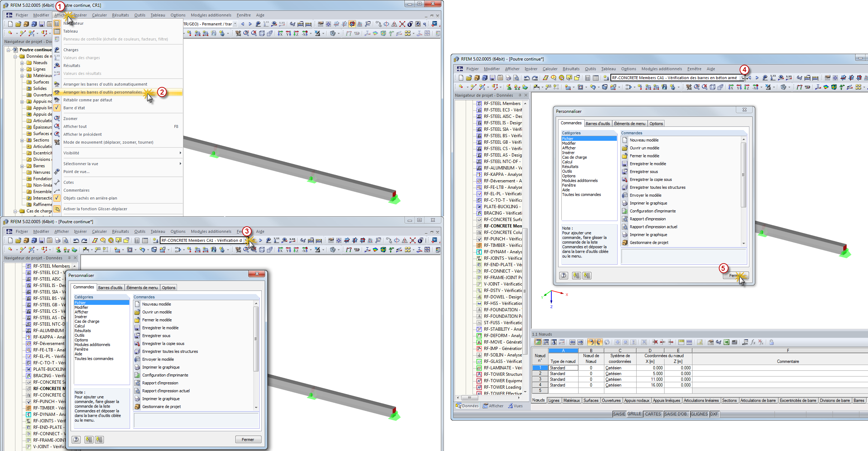Viewport: 868px width, 451px height.
Task: Toggle the checked Barre d'état menu entry
Action: tap(74, 108)
